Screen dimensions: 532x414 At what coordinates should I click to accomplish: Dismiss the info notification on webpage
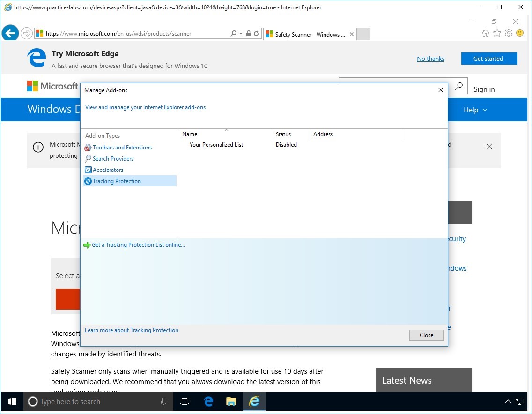489,147
